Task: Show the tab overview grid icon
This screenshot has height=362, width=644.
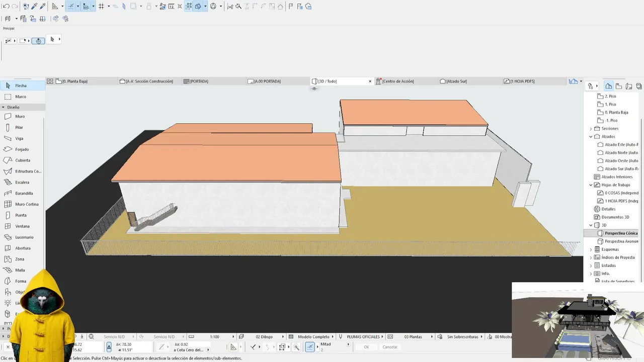Action: click(50, 81)
